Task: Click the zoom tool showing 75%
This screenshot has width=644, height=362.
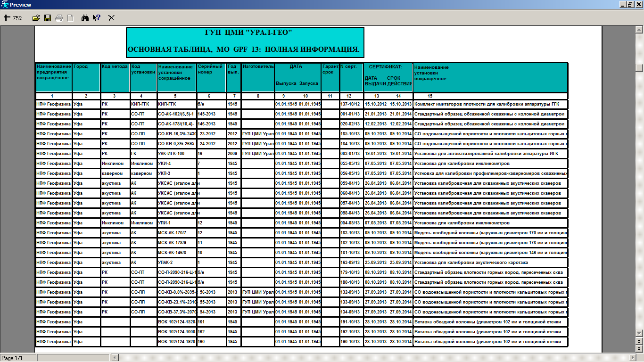Action: 13,18
